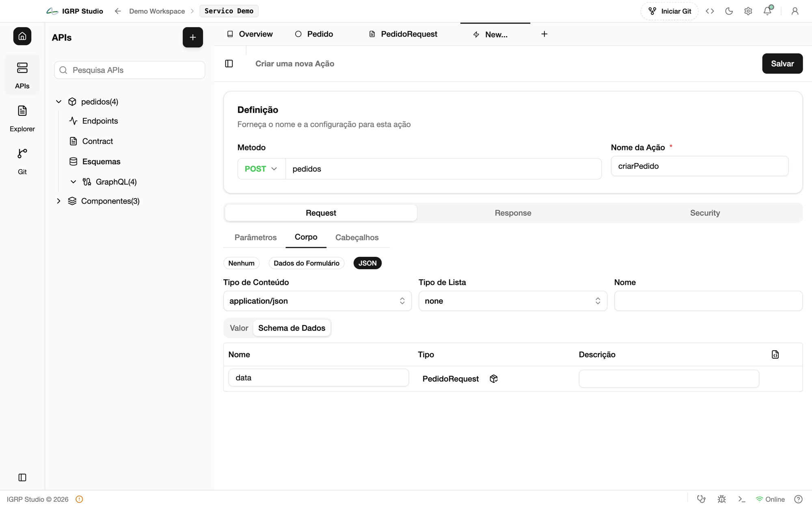
Task: Open the settings gear icon
Action: pyautogui.click(x=748, y=11)
